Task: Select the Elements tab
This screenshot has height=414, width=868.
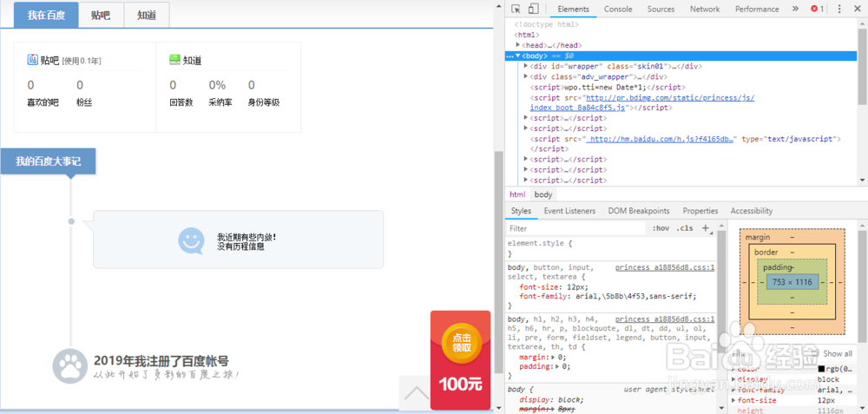Action: [573, 9]
